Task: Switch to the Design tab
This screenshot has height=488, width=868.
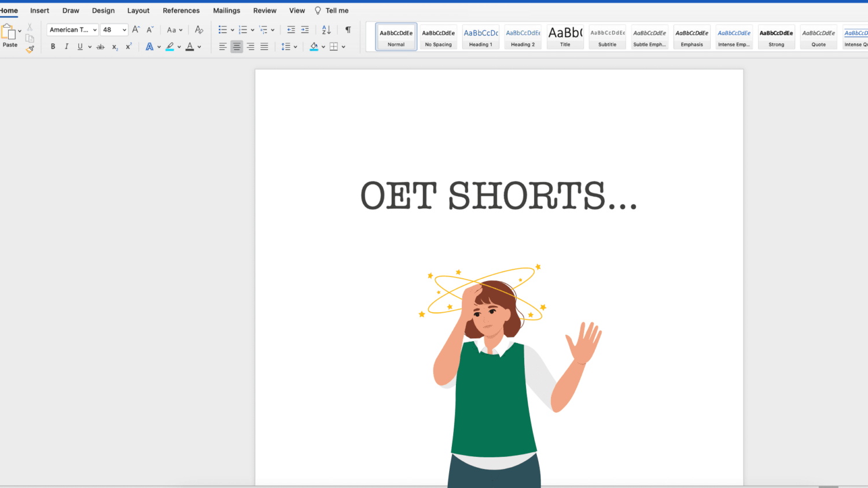Action: 103,10
